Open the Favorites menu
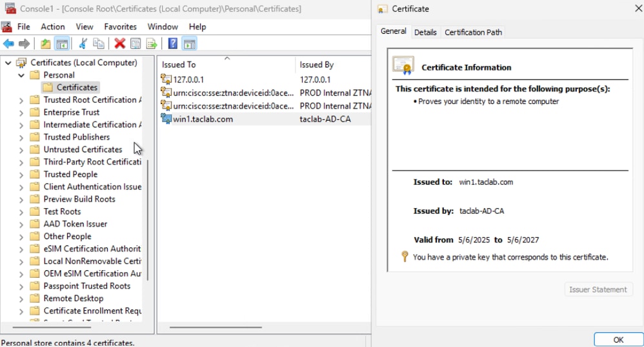This screenshot has height=347, width=644. (120, 26)
